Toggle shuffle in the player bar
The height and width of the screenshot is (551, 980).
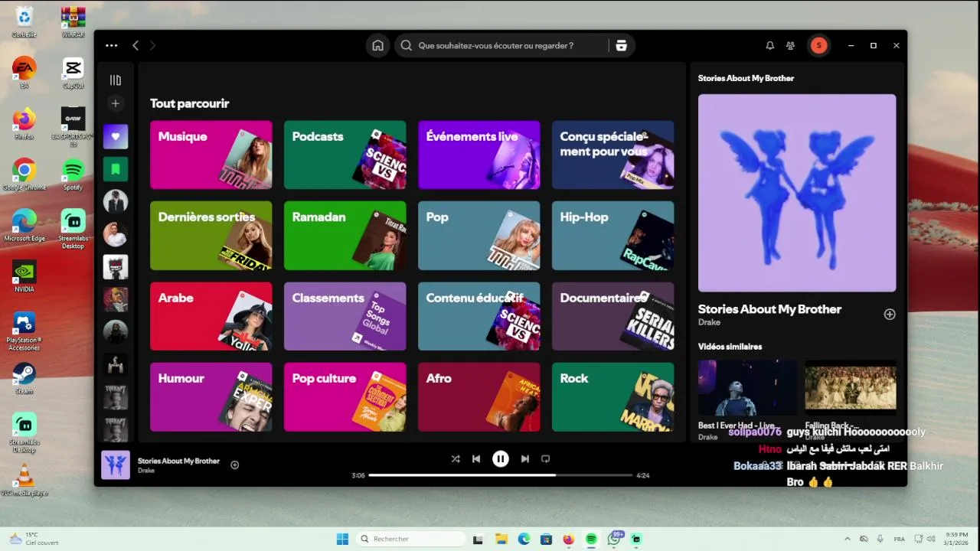click(456, 459)
